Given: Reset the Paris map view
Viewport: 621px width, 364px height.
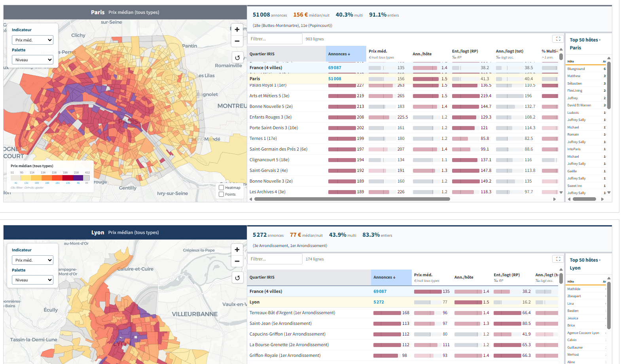Looking at the screenshot, I should tap(237, 58).
